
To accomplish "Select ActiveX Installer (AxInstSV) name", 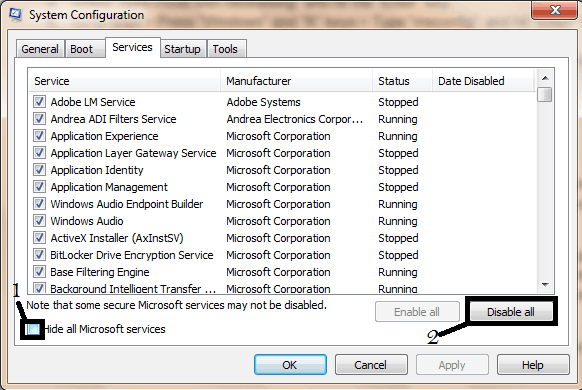I will pos(117,238).
